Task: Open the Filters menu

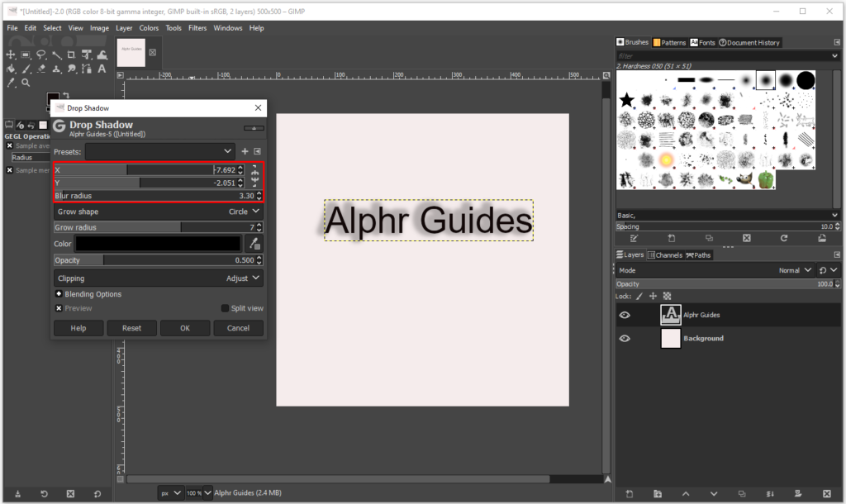Action: (x=197, y=27)
